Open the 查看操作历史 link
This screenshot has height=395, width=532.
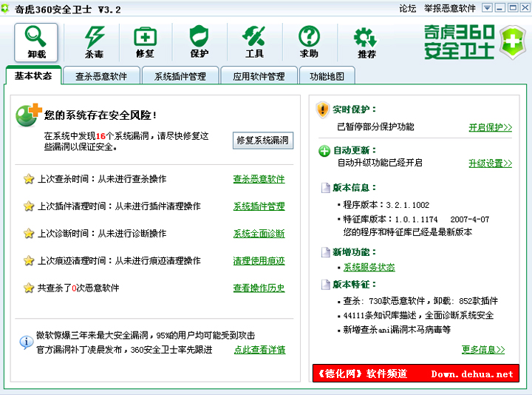click(259, 288)
